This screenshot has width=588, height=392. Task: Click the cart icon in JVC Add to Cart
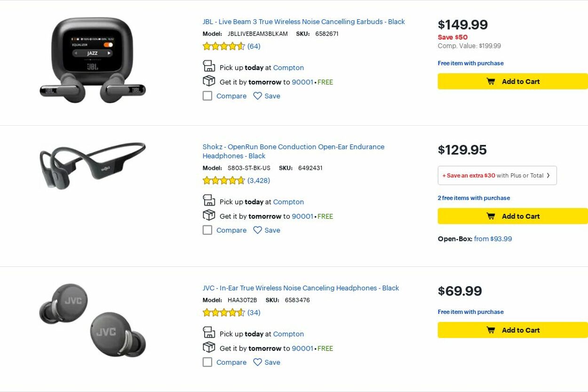[491, 330]
